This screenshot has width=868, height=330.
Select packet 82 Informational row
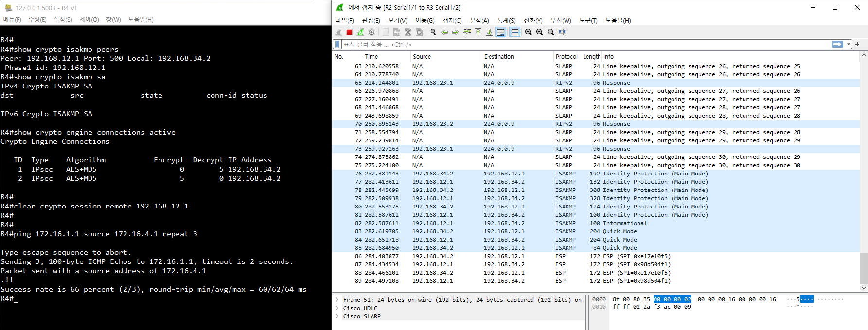[x=596, y=223]
